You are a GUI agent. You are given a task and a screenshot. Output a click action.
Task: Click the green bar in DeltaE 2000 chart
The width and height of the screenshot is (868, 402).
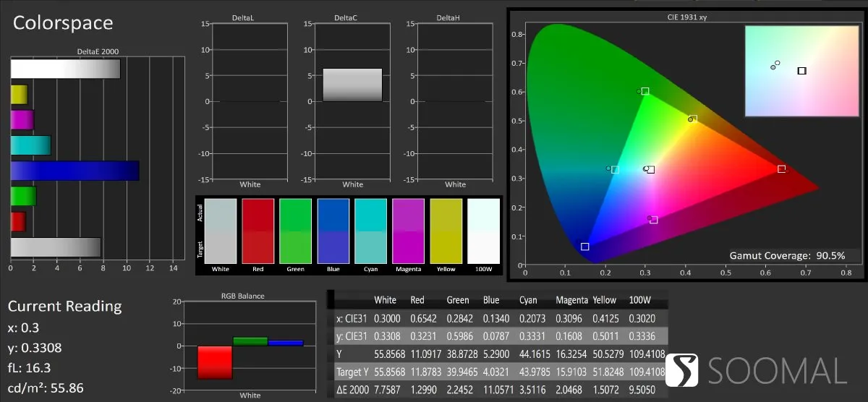click(x=23, y=196)
